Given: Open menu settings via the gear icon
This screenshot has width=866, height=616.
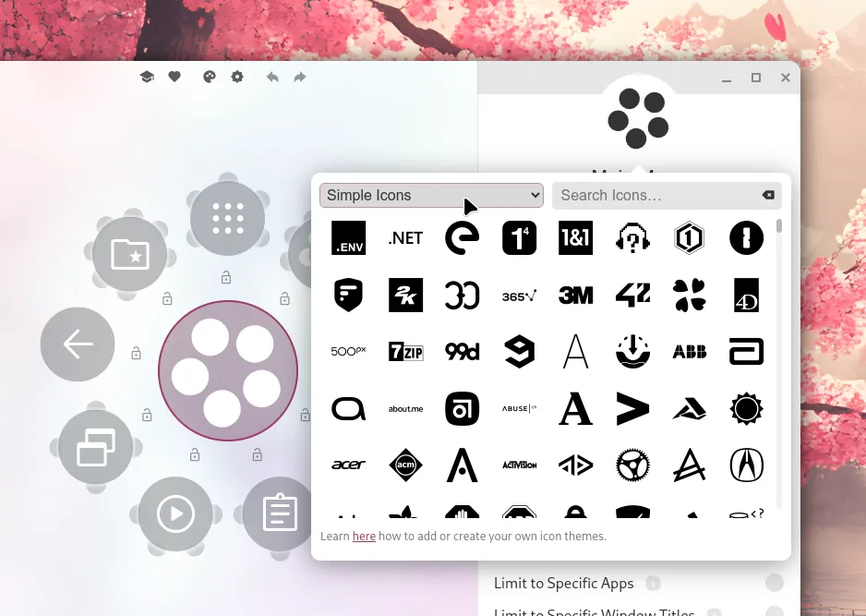Looking at the screenshot, I should coord(236,77).
